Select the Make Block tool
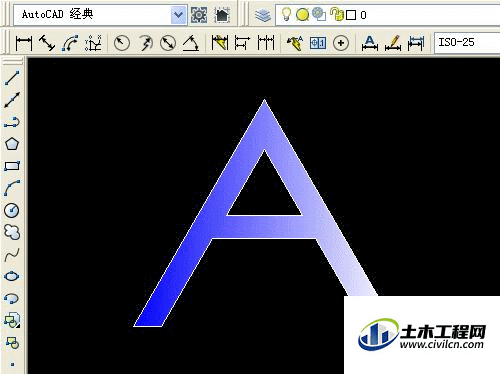Image resolution: width=500 pixels, height=374 pixels. [12, 342]
